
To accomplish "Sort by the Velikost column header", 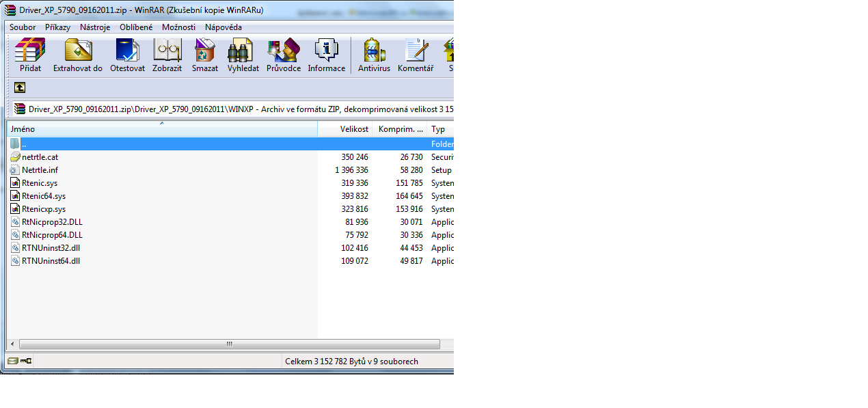I will 345,129.
